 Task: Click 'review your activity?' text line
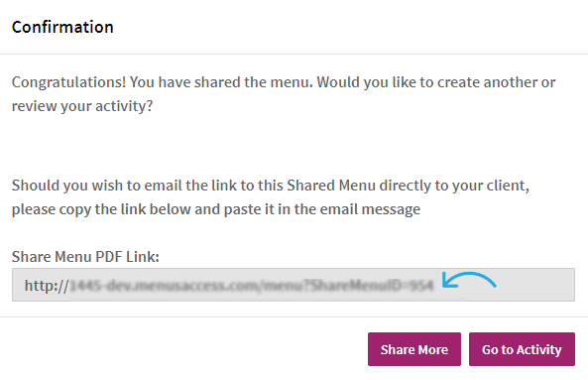[x=82, y=106]
